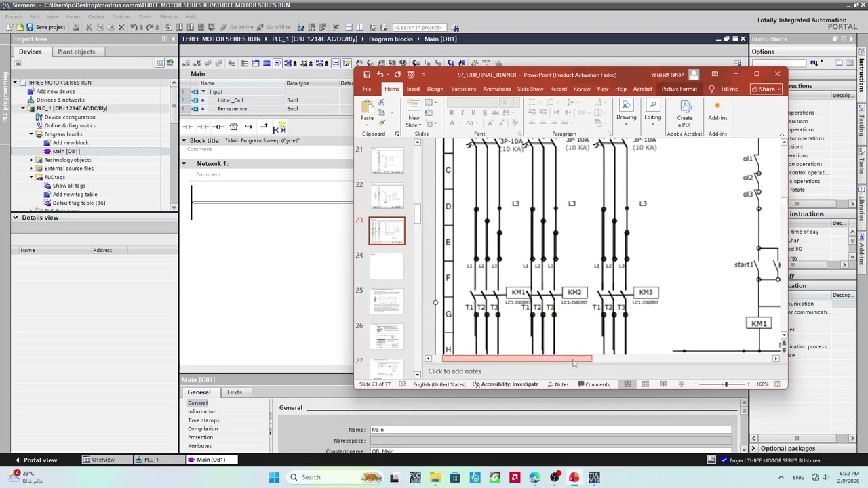Collapse the PLC tags folder
The image size is (868, 488).
[31, 178]
